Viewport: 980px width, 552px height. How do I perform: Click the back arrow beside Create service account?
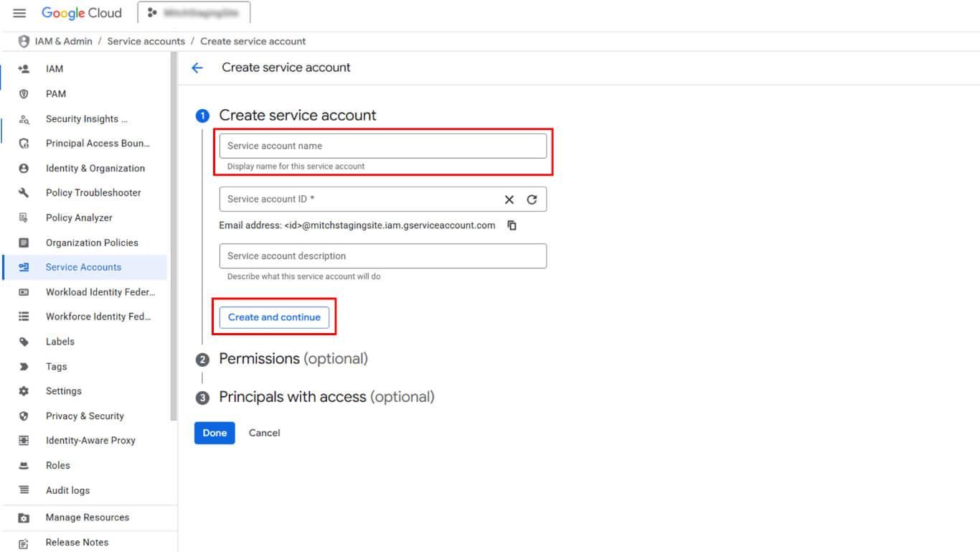[197, 67]
